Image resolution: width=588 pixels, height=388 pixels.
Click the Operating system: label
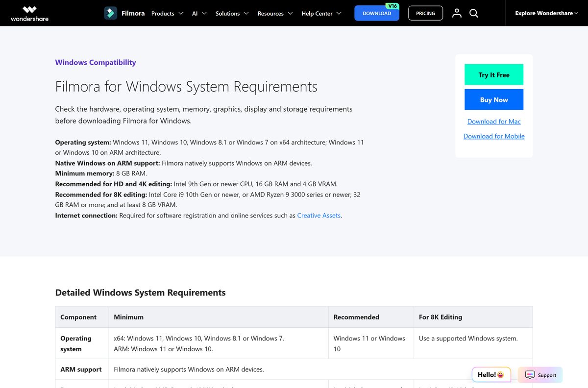(83, 142)
